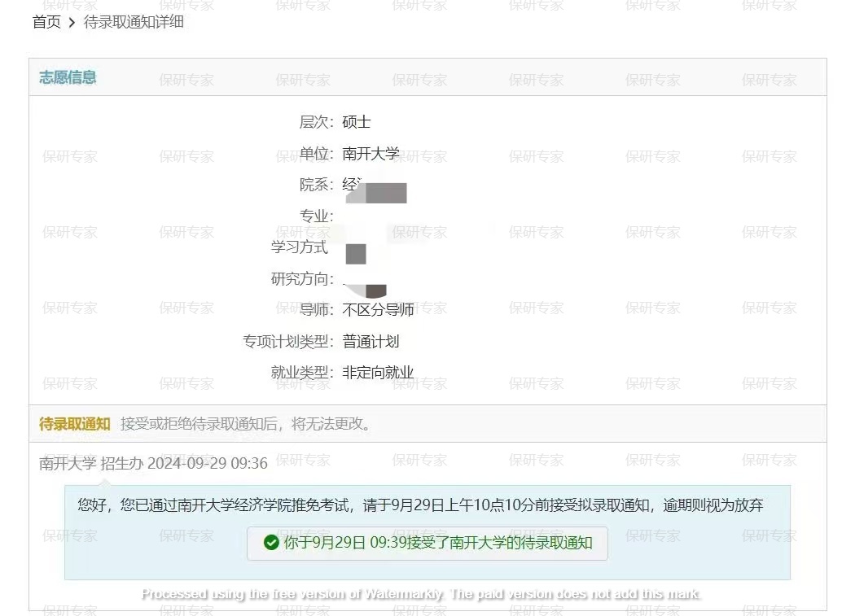Click the 单位 value 南开大学
Viewport: 842px width, 616px height.
coord(371,154)
